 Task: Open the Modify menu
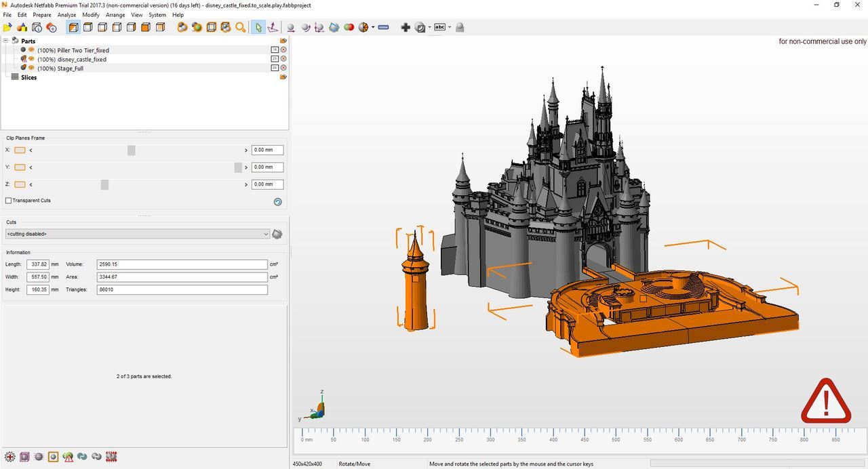91,15
